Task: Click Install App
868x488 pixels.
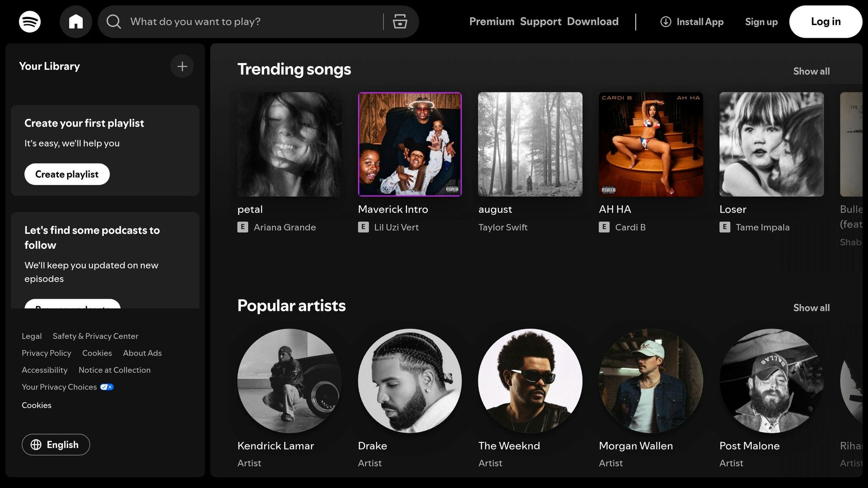Action: tap(692, 22)
